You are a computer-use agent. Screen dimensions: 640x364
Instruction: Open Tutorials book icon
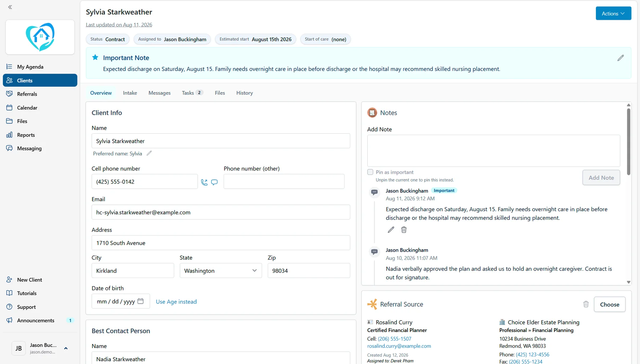click(9, 293)
